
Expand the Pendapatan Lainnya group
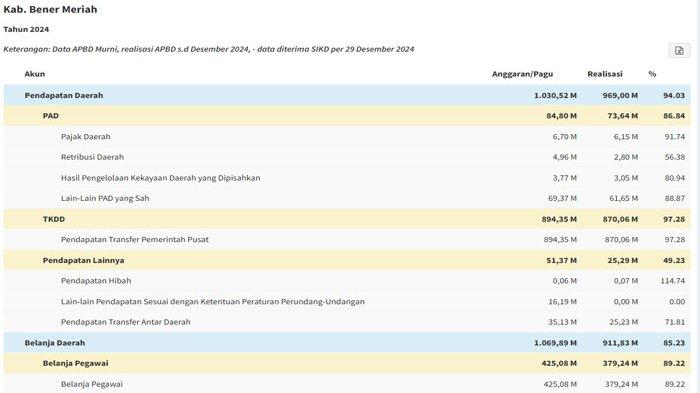pos(347,260)
